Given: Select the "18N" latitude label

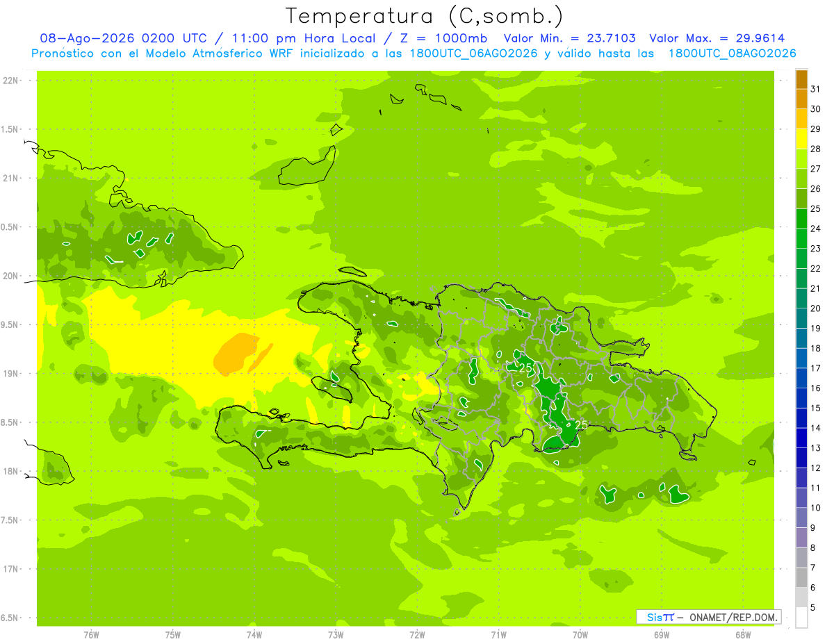Looking at the screenshot, I should pos(12,472).
